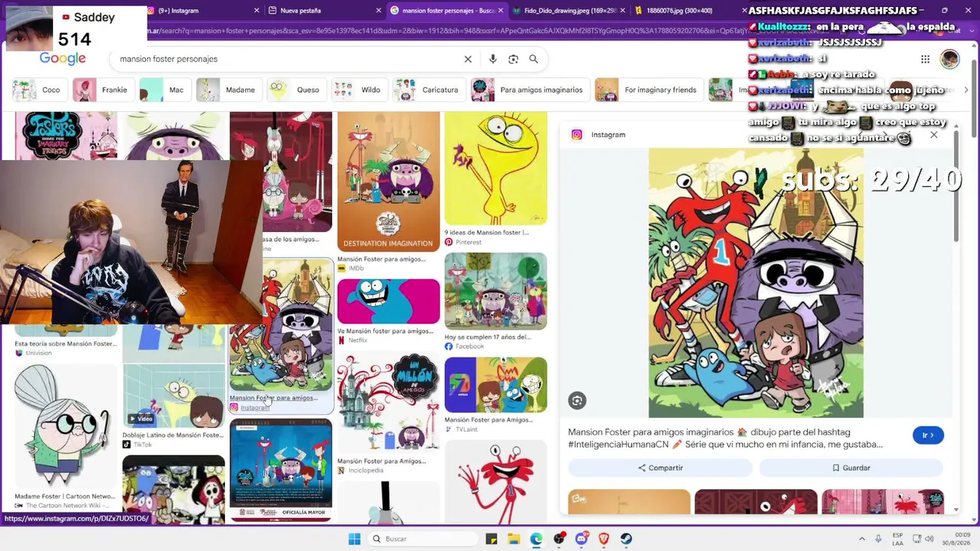Open the TVLaint Mansión Foster thumbnail

coord(495,385)
